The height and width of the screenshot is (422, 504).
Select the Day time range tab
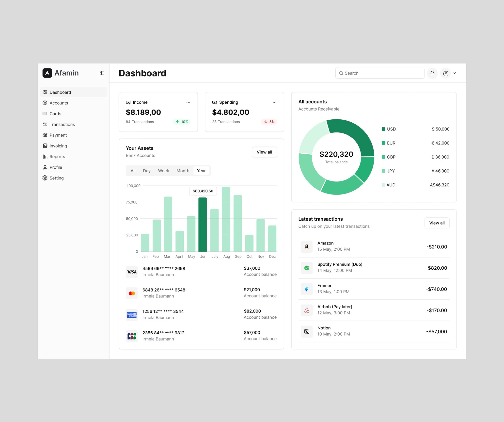pos(147,171)
